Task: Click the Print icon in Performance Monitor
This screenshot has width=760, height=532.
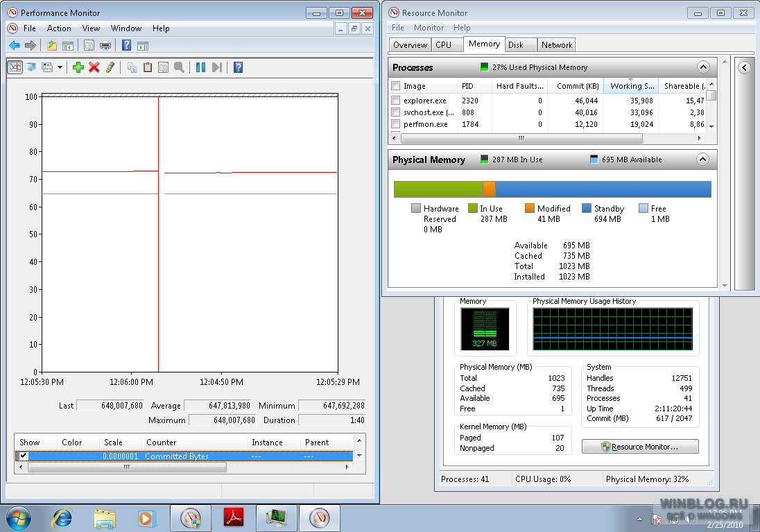Action: pyautogui.click(x=105, y=46)
